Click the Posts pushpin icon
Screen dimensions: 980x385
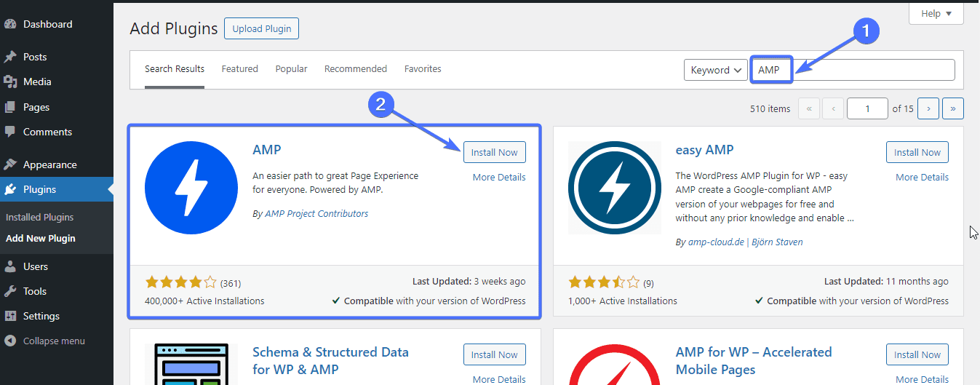(10, 57)
